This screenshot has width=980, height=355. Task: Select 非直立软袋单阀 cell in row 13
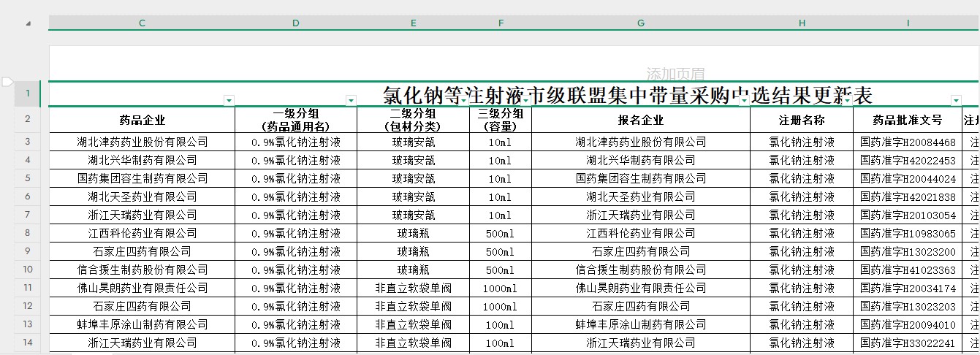[414, 324]
